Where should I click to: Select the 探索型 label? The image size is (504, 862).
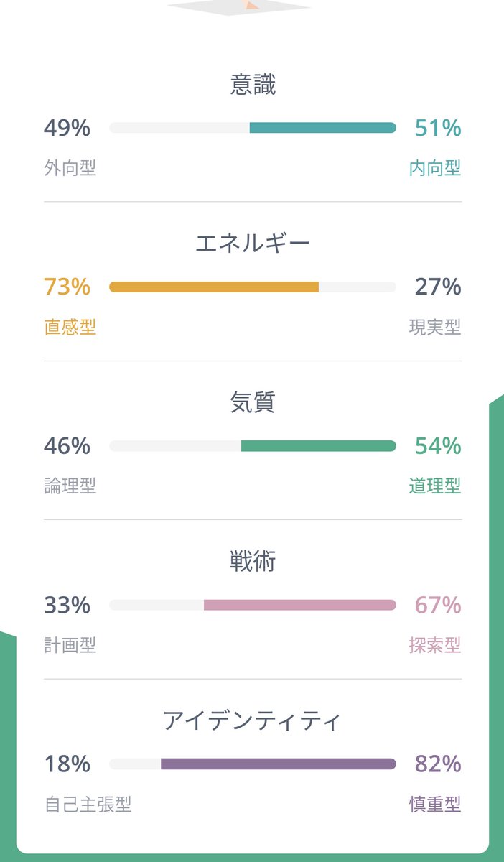tap(434, 646)
